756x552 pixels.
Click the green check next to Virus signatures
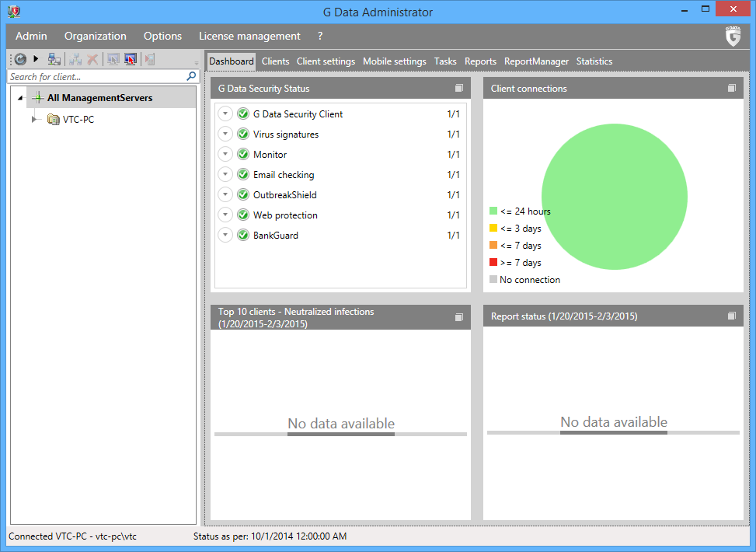pos(243,135)
